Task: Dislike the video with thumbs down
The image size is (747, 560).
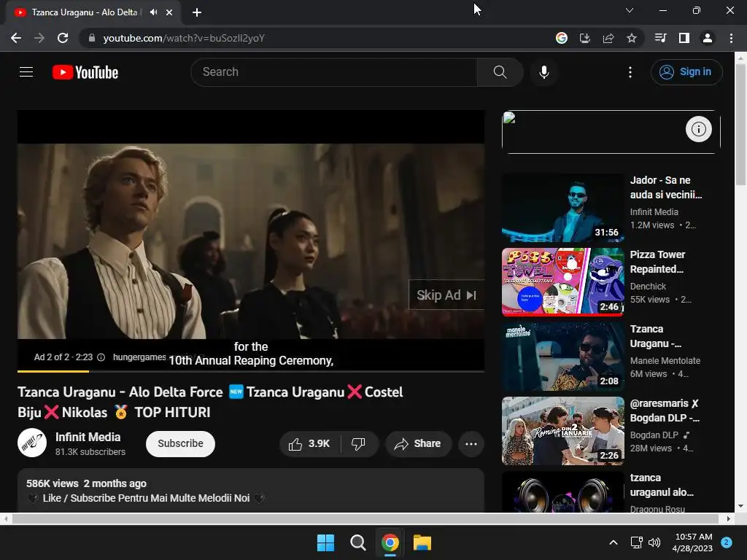Action: click(358, 444)
